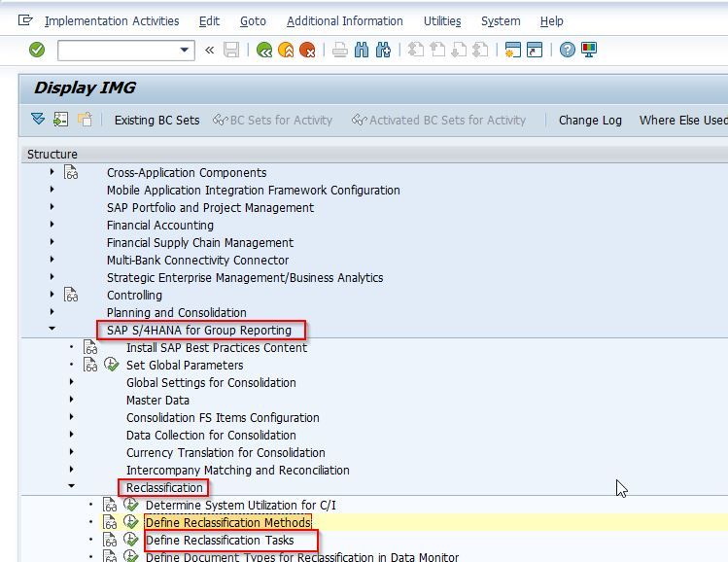The height and width of the screenshot is (562, 728).
Task: Click the Save floppy disk icon
Action: (231, 50)
